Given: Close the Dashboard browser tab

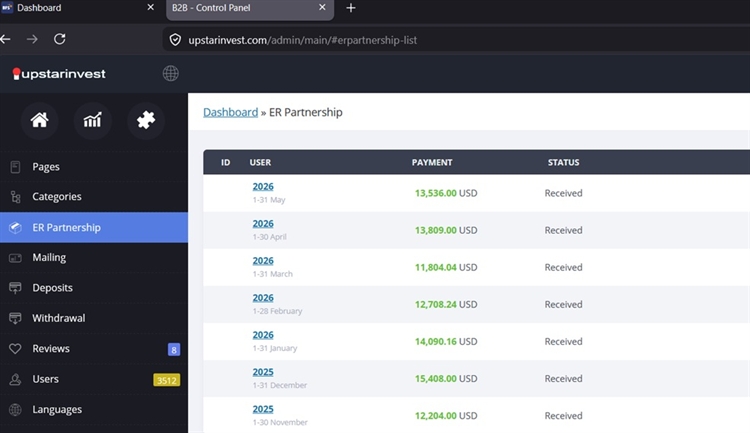Looking at the screenshot, I should (151, 7).
